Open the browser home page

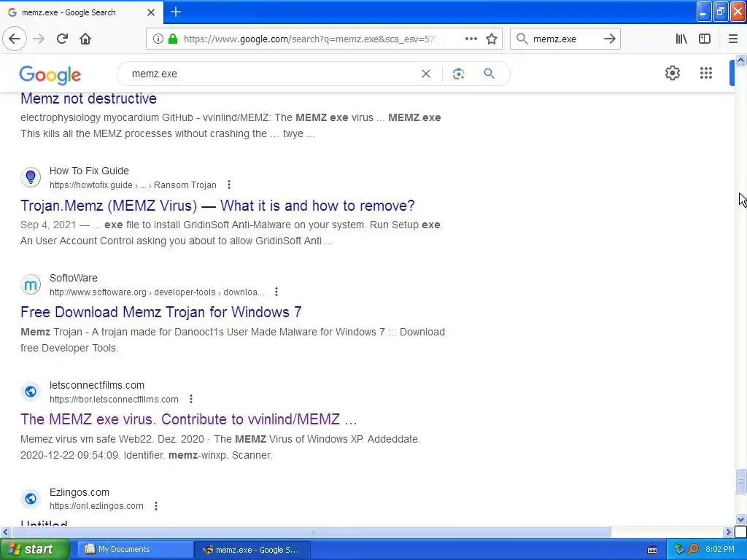(85, 39)
